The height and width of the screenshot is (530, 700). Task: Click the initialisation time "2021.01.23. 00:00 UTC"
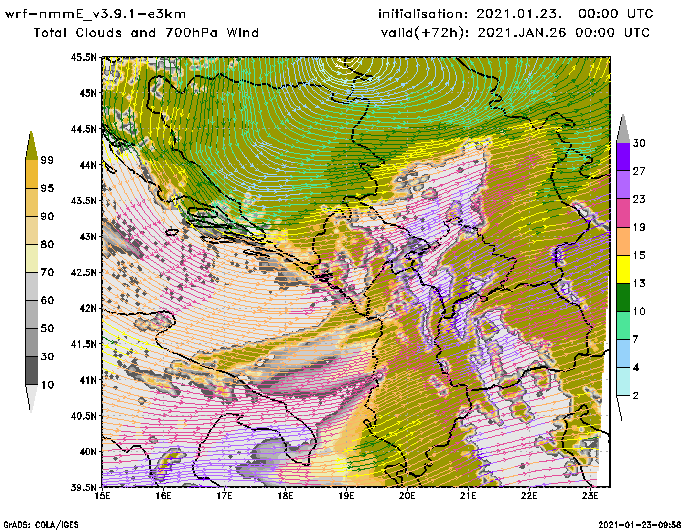pyautogui.click(x=565, y=14)
